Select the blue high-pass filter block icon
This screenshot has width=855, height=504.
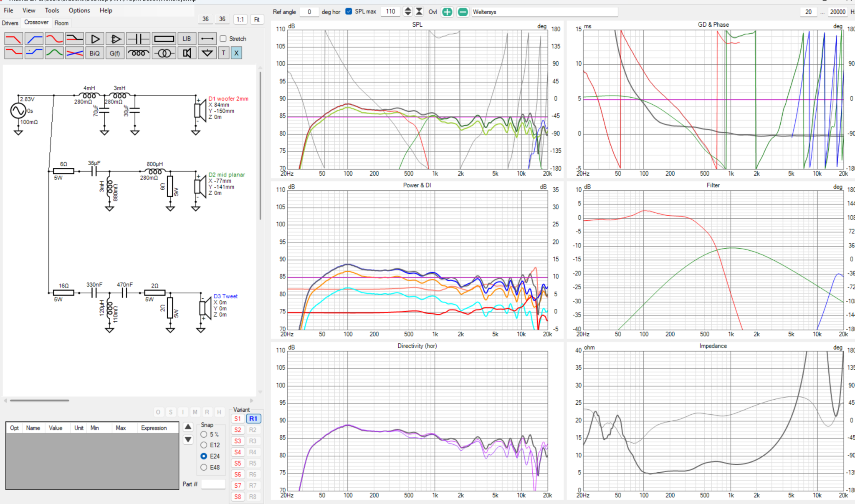[34, 39]
